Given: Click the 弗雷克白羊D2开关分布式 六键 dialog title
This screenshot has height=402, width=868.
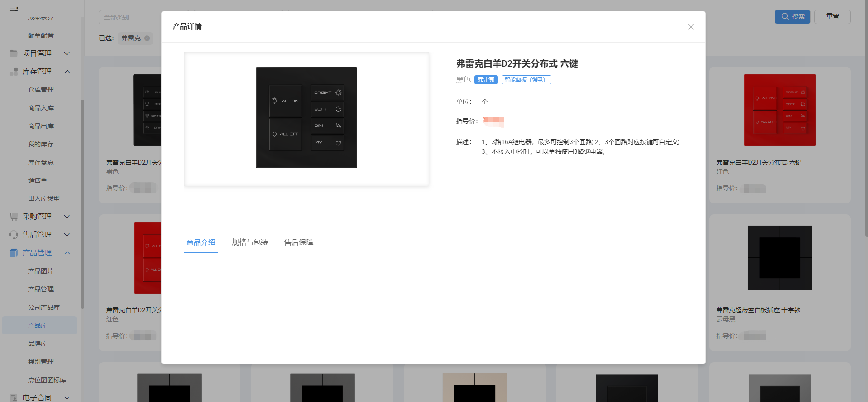Looking at the screenshot, I should [517, 64].
